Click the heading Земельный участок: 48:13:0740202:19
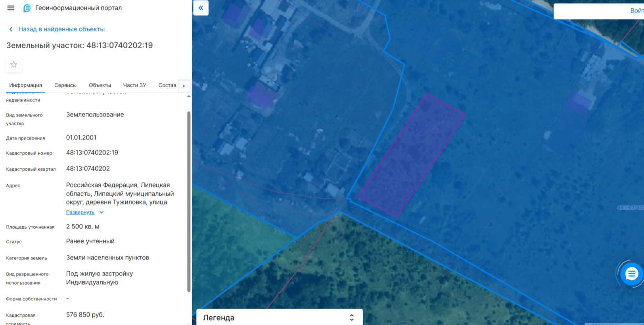The height and width of the screenshot is (325, 644). click(79, 46)
